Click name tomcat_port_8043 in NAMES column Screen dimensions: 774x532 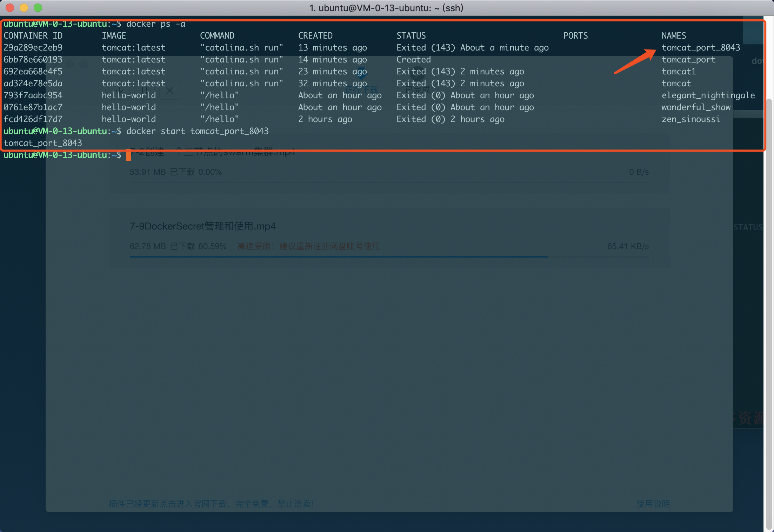(x=701, y=48)
